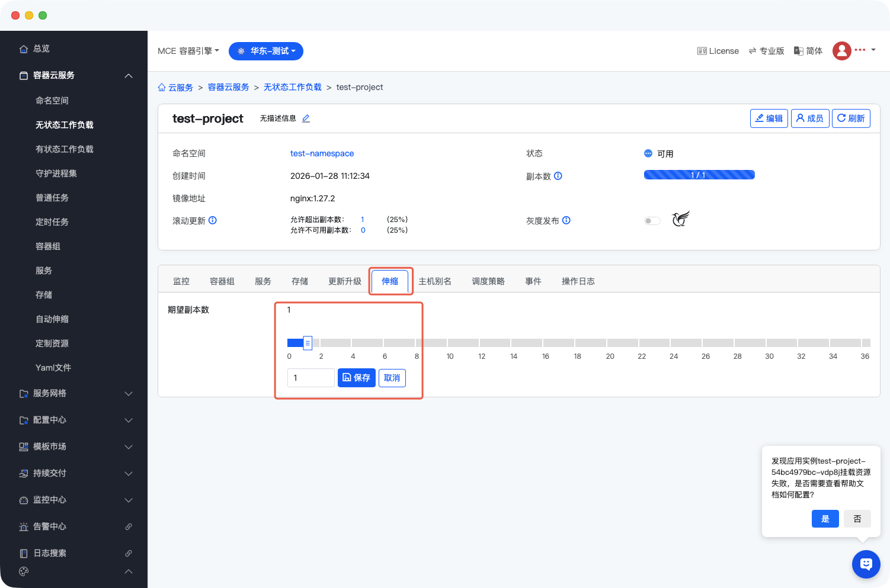Screen dimensions: 890x588
Task: Open the test-namespace link
Action: pyautogui.click(x=322, y=153)
